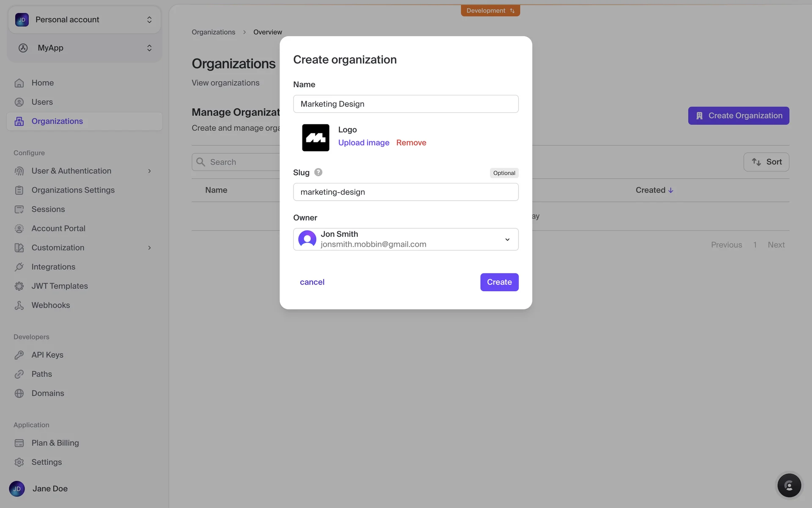Click the Name field with Marketing Design
The image size is (812, 508).
[406, 104]
